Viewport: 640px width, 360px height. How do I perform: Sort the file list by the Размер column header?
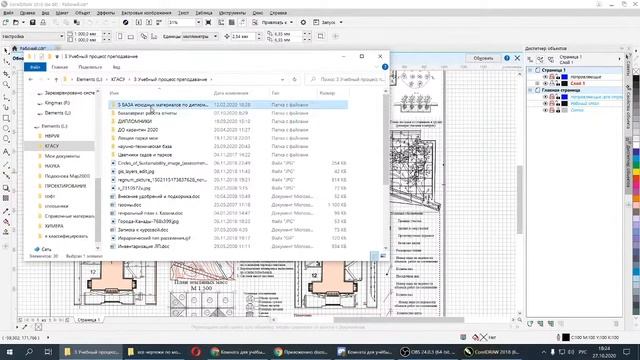(327, 93)
